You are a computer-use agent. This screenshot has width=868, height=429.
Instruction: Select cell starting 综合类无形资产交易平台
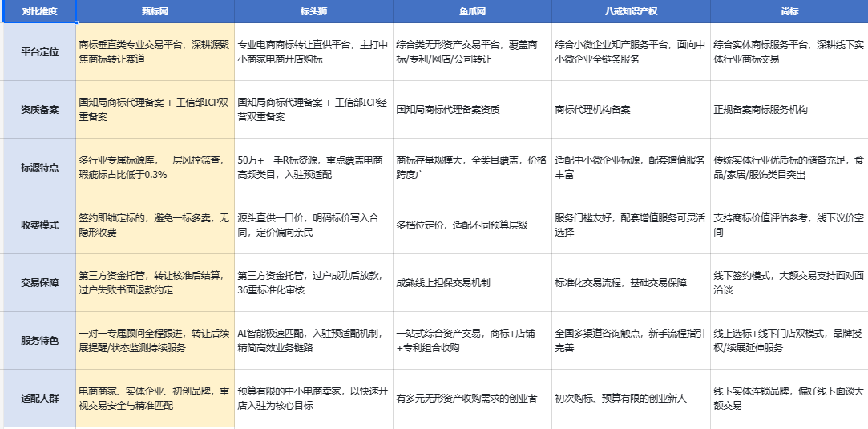click(472, 52)
